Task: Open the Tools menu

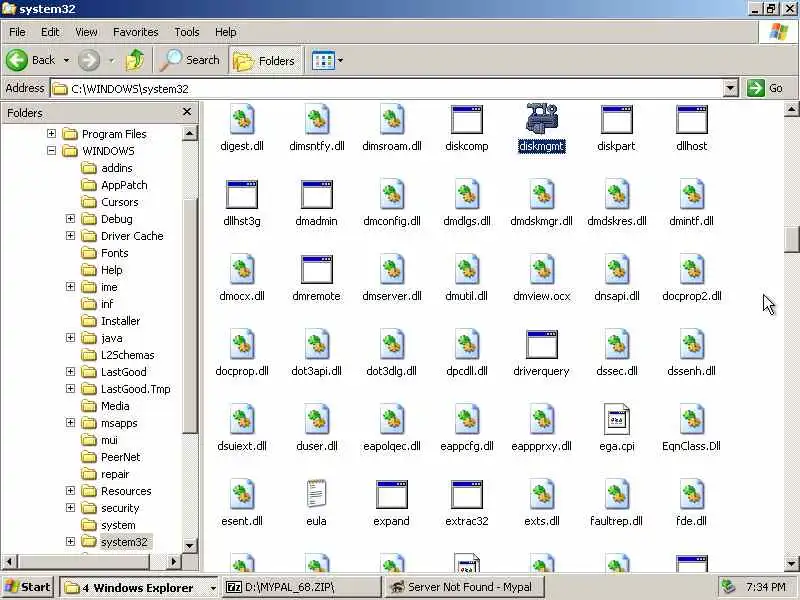Action: pyautogui.click(x=187, y=32)
